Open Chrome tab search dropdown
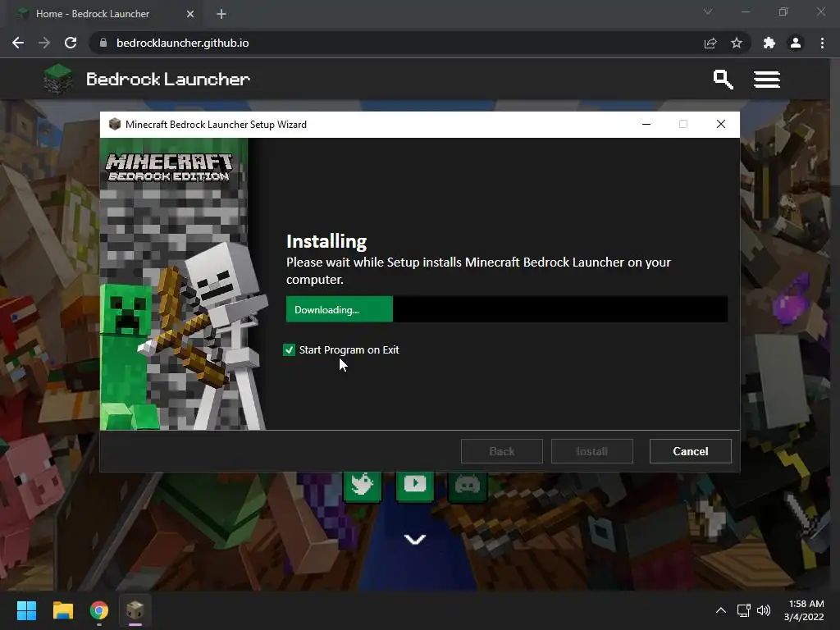Screen dimensions: 840x630 pyautogui.click(x=708, y=11)
